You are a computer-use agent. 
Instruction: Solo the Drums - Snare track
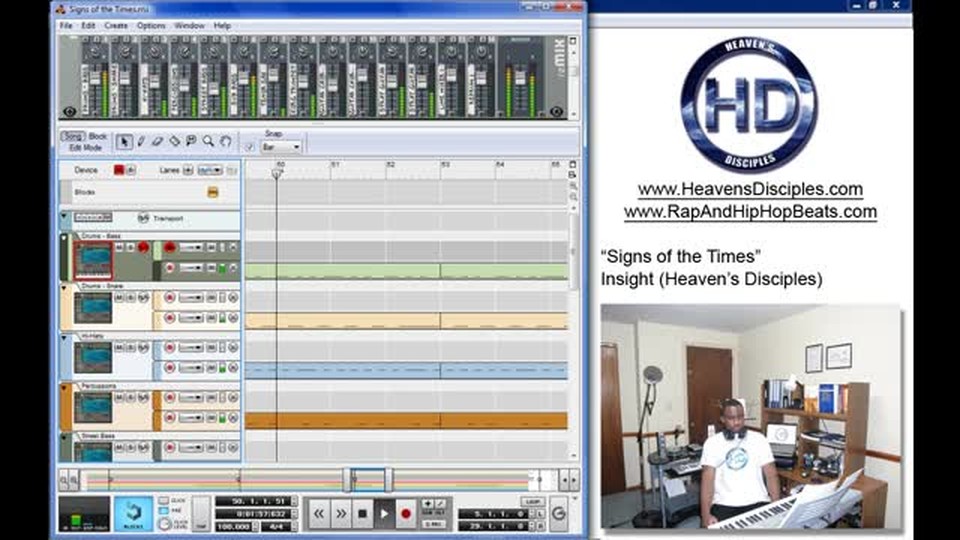(x=130, y=298)
